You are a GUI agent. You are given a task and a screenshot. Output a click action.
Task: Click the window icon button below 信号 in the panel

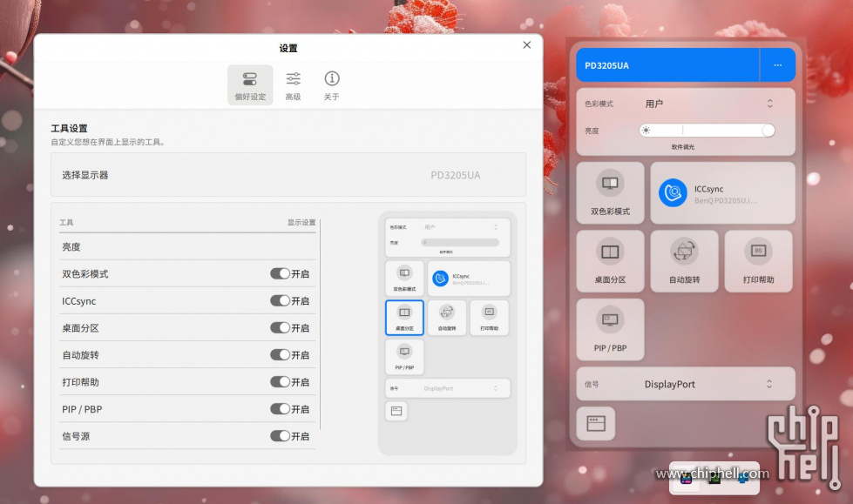596,423
